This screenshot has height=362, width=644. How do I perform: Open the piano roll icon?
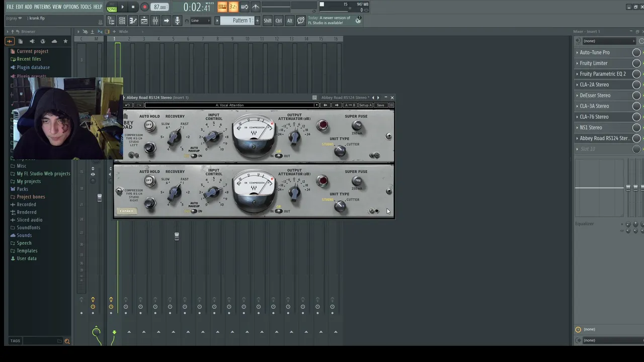pyautogui.click(x=133, y=21)
